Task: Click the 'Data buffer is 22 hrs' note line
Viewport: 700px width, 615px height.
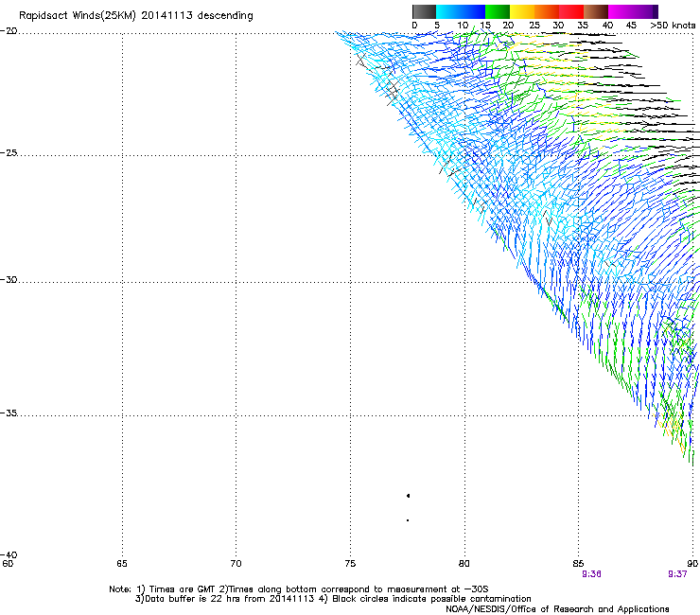Action: coord(333,599)
